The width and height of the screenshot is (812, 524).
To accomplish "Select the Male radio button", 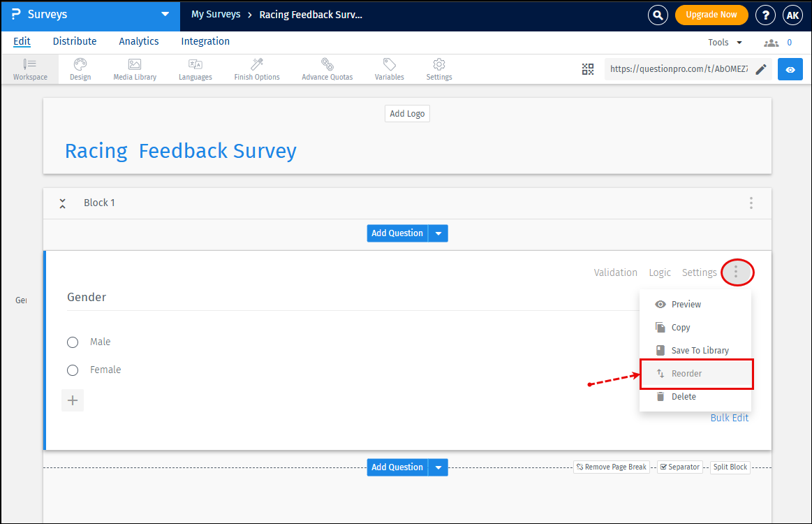I will 73,342.
